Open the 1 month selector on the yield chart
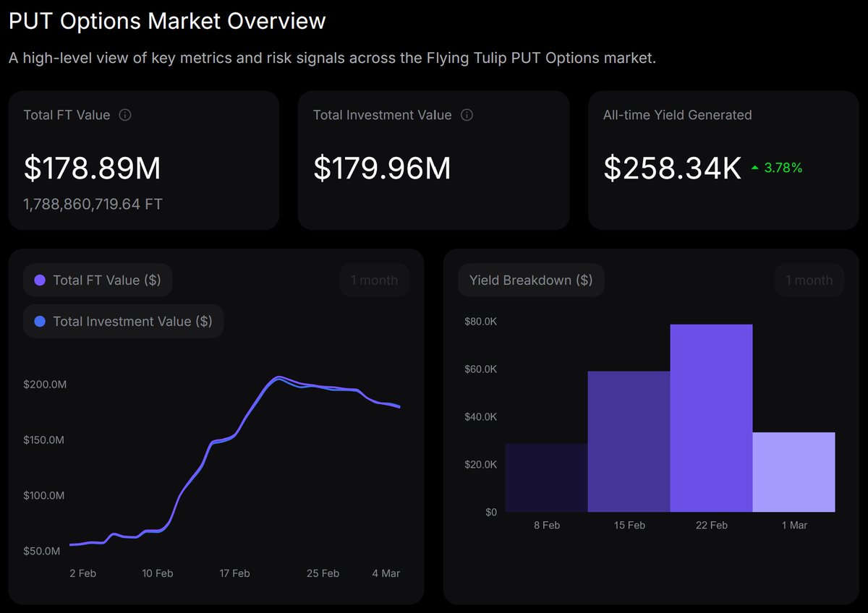 pos(809,280)
